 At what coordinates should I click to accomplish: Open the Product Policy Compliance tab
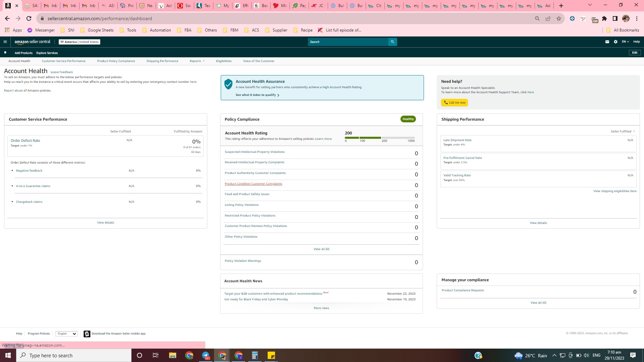[116, 61]
